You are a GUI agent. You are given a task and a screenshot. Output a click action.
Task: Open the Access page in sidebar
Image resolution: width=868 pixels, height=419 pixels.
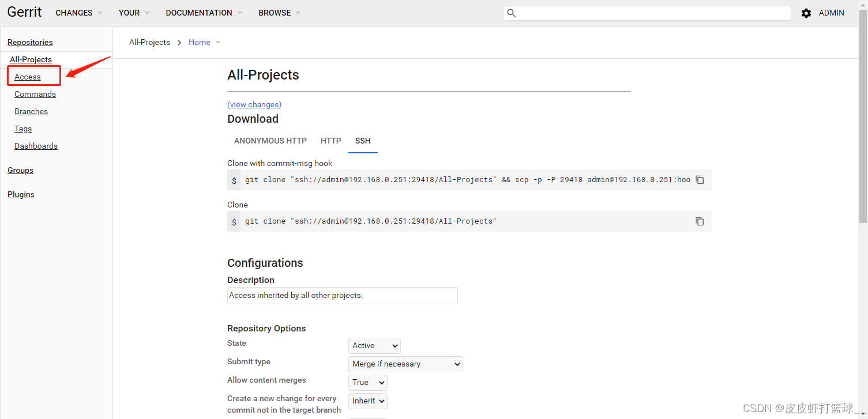[28, 77]
